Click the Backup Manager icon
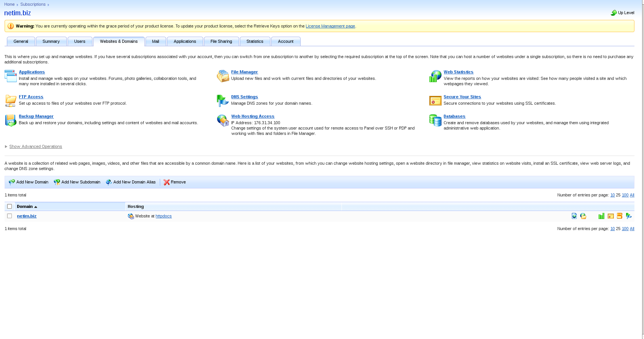644x339 pixels. click(x=11, y=120)
